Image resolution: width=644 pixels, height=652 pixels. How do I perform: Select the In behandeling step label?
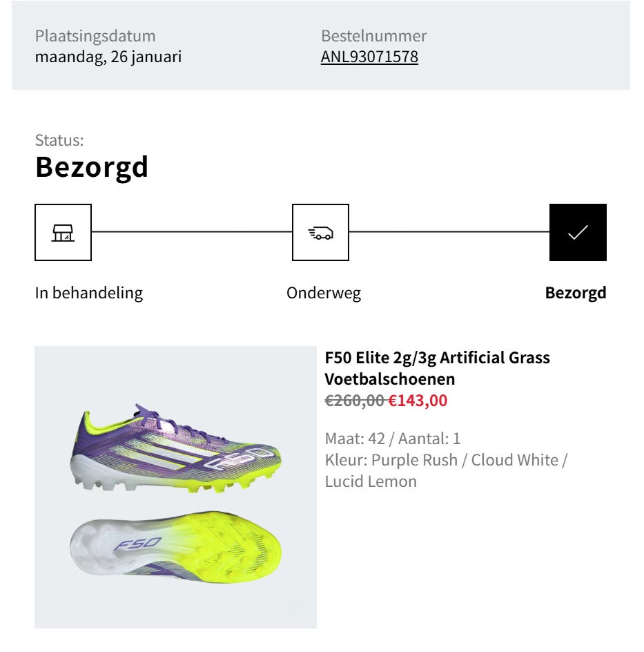89,293
